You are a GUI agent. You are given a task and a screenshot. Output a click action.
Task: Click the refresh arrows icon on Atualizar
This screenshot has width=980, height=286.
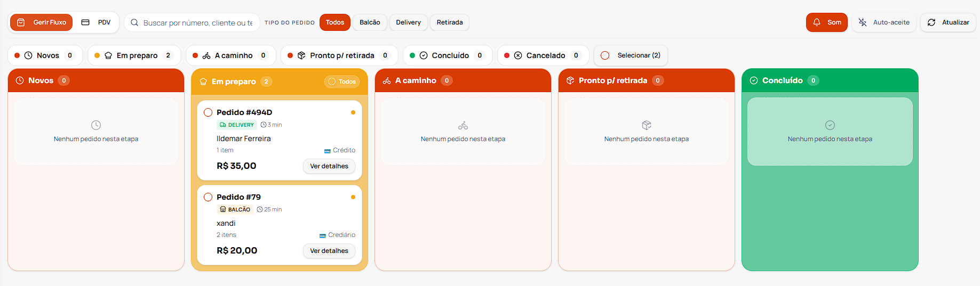tap(931, 22)
